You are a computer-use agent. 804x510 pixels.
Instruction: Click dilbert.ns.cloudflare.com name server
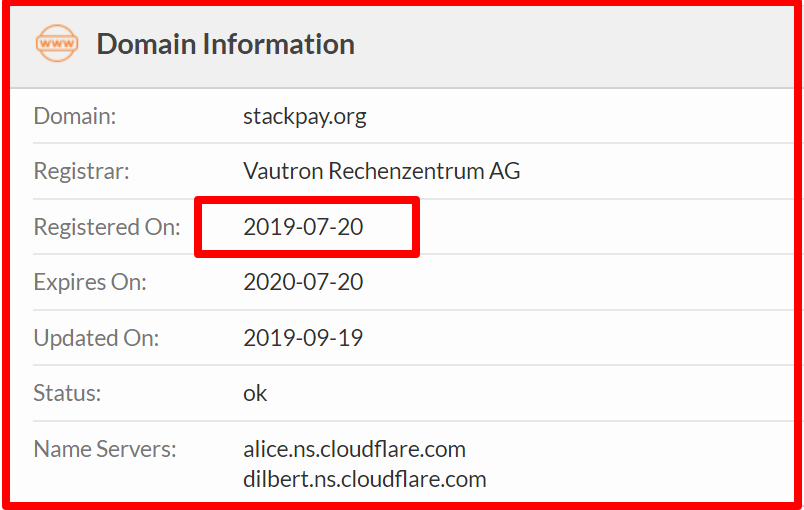point(365,480)
